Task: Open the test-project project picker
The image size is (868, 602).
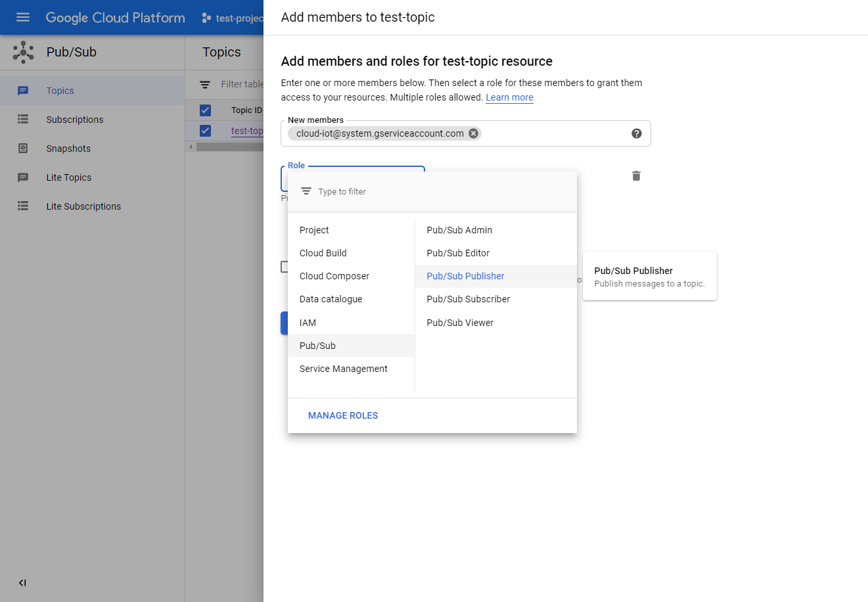Action: 233,18
